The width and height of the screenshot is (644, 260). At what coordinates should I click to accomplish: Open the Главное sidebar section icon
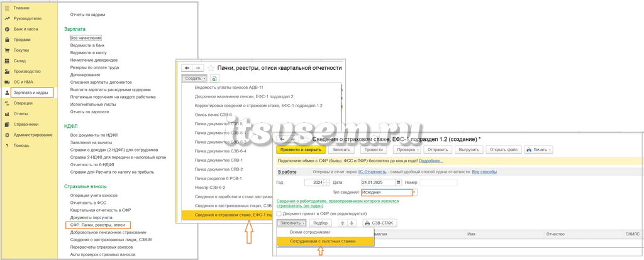(x=6, y=8)
